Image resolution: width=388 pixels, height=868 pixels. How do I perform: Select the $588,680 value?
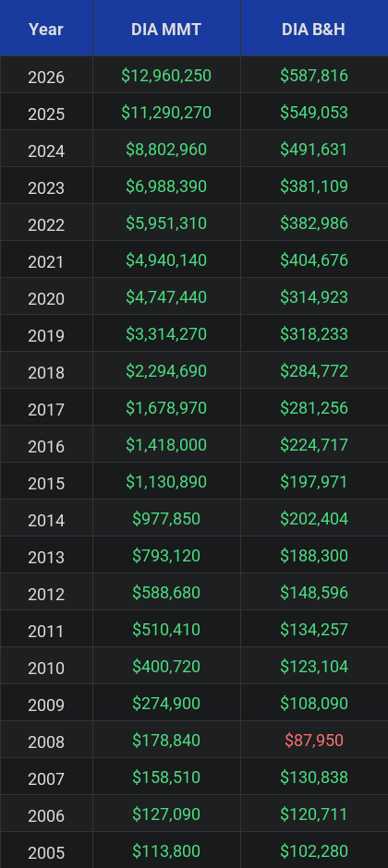(x=166, y=593)
